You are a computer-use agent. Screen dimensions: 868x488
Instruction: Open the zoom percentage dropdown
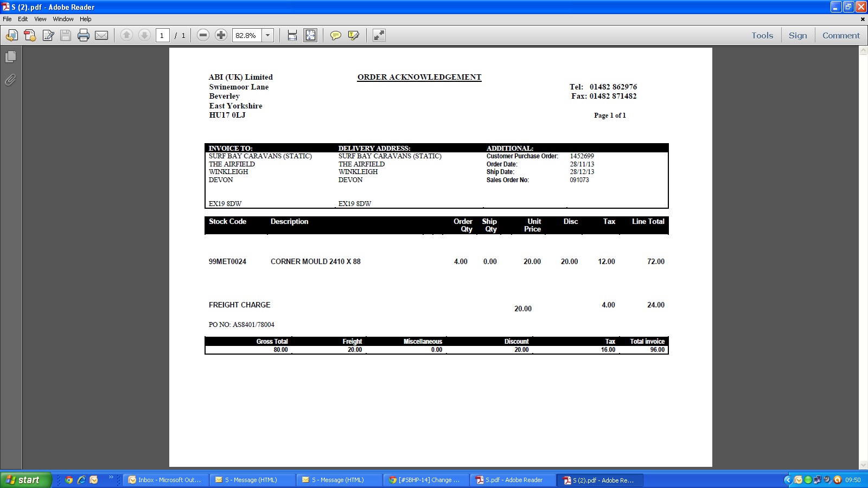(x=267, y=36)
